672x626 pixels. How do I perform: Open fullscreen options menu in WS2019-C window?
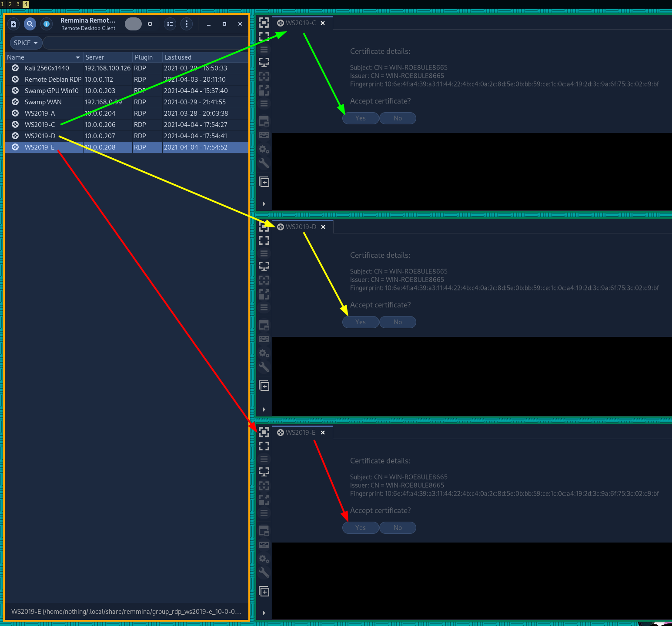pos(264,50)
